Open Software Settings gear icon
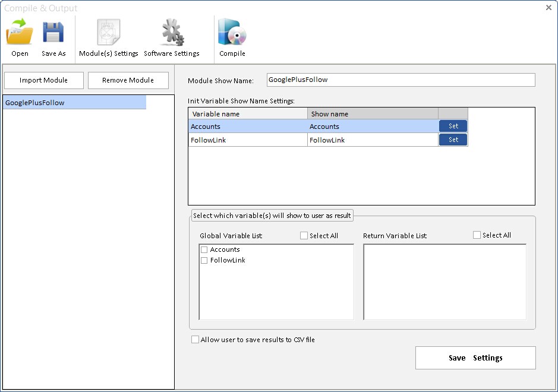This screenshot has height=392, width=558. (x=172, y=33)
